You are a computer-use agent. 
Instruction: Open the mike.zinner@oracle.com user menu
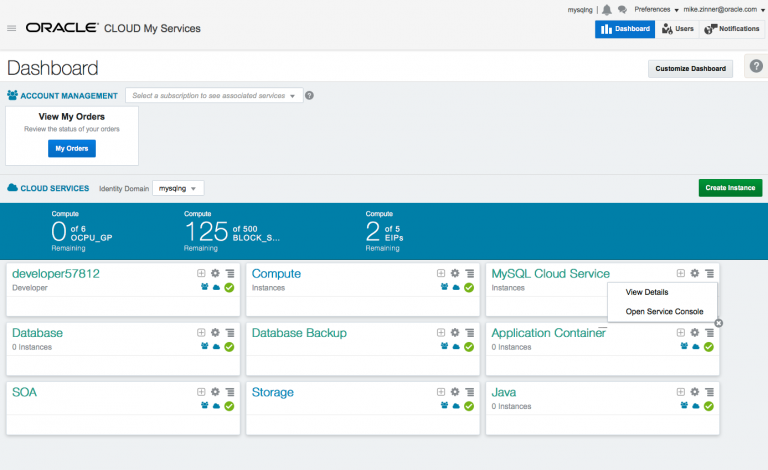click(x=724, y=10)
